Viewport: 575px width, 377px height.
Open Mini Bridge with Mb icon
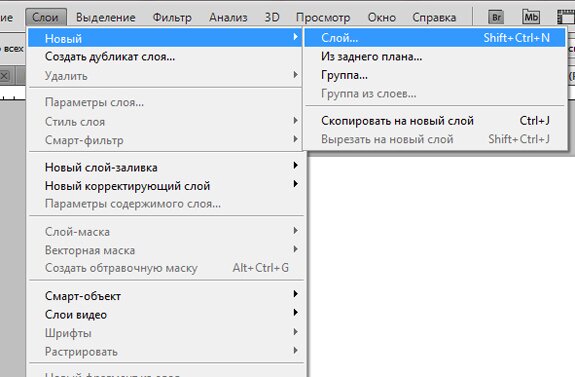click(531, 17)
